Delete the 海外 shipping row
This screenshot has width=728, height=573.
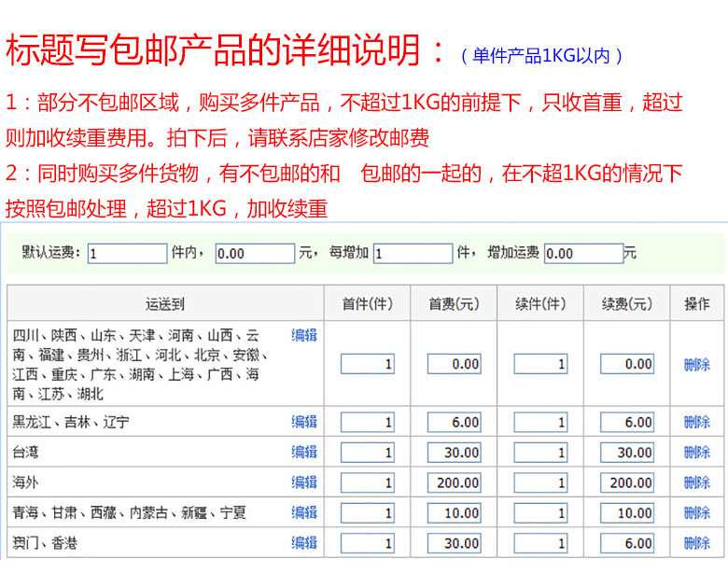(x=697, y=482)
